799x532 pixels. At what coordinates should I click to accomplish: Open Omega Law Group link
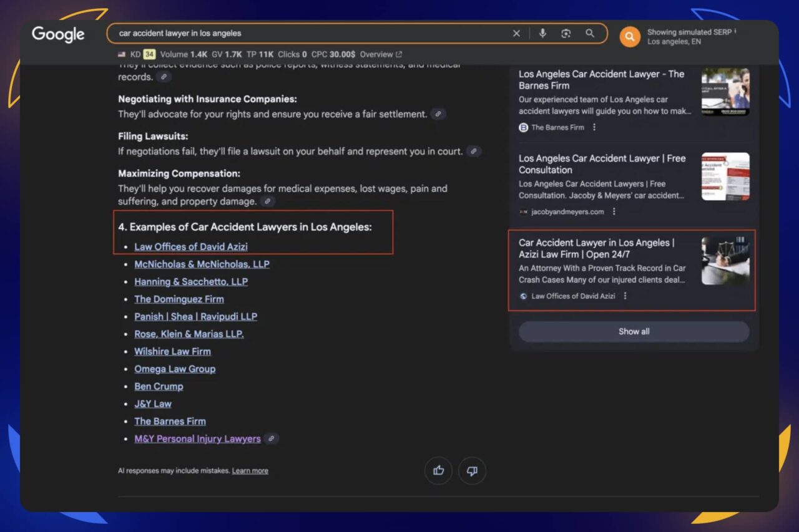[175, 369]
